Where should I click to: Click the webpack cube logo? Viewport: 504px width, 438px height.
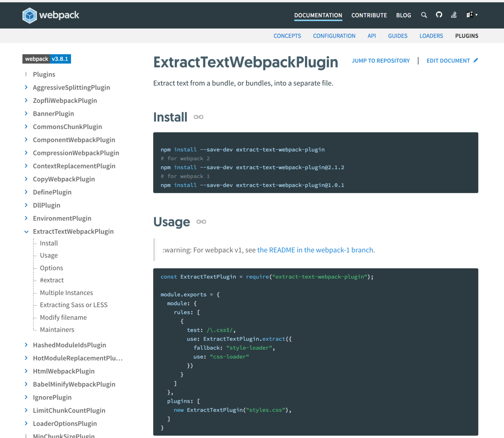click(29, 15)
